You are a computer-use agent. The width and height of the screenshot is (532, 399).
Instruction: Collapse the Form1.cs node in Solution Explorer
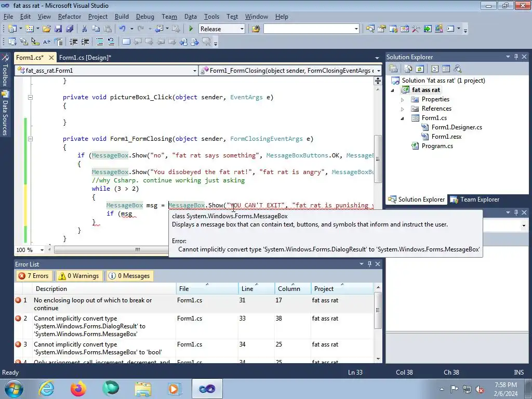coord(403,118)
